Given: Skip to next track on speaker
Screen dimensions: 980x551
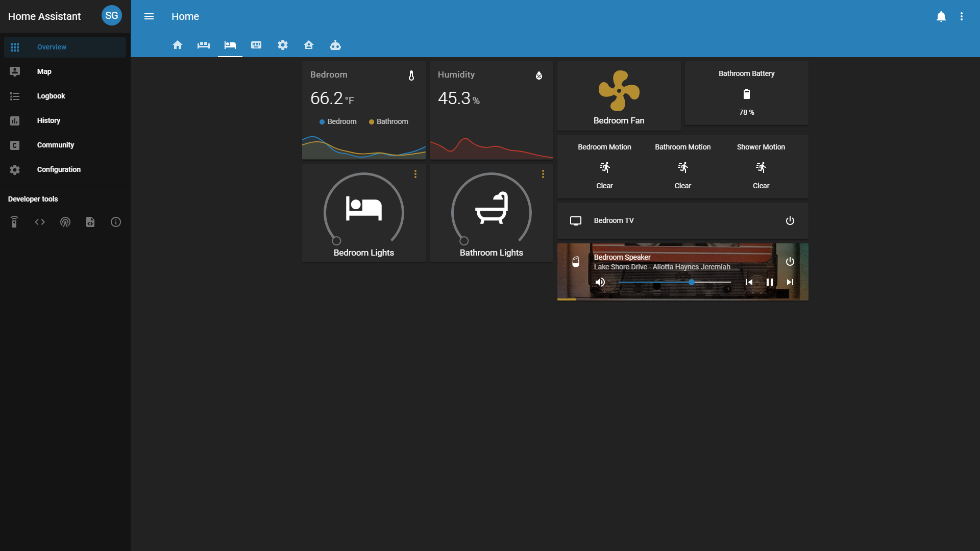Looking at the screenshot, I should [x=790, y=282].
